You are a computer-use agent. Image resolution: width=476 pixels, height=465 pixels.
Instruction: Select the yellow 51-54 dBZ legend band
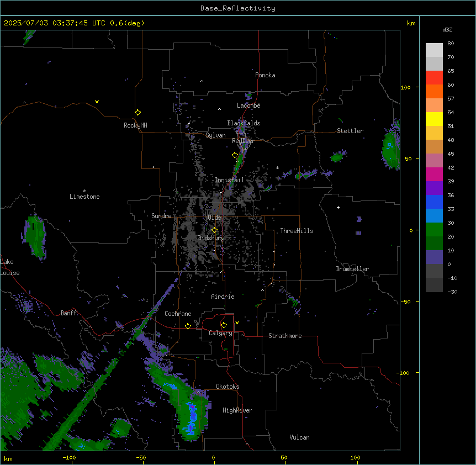point(434,119)
